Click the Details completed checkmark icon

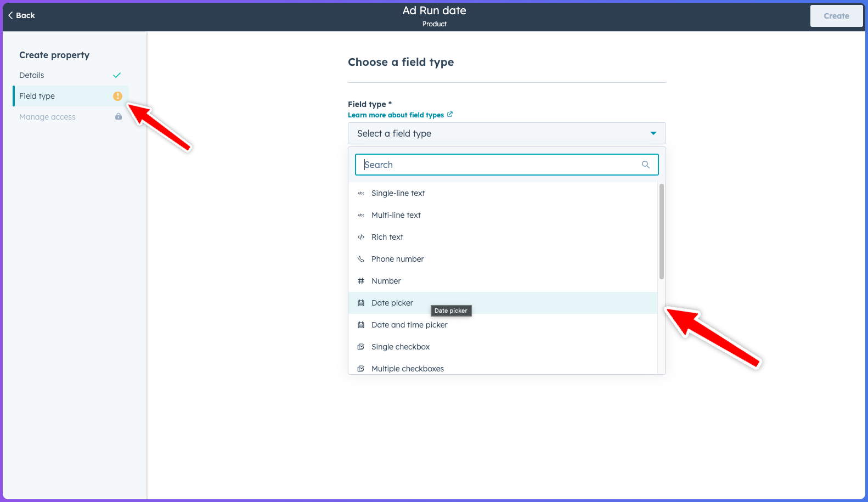pos(117,75)
